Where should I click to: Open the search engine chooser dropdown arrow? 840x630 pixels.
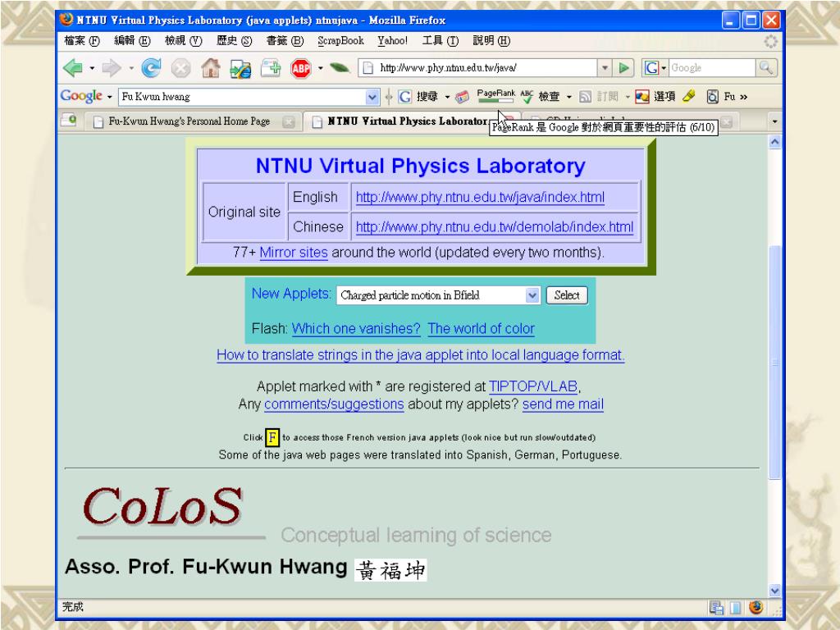click(x=664, y=67)
